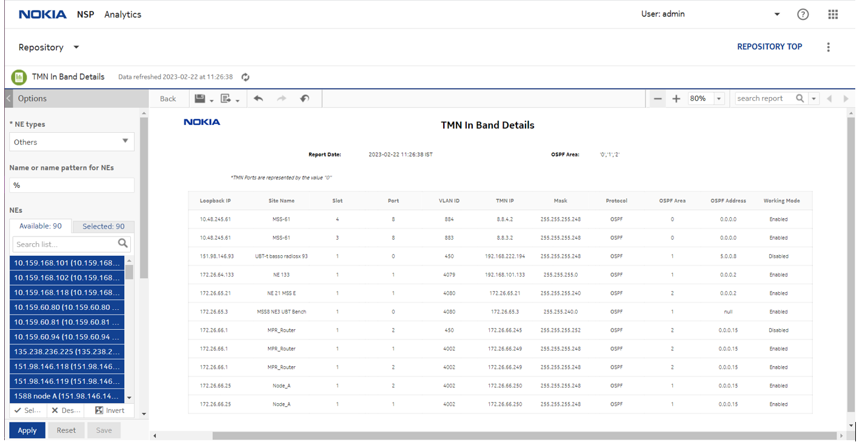Click the REPOSITORY TOP link

(x=769, y=47)
